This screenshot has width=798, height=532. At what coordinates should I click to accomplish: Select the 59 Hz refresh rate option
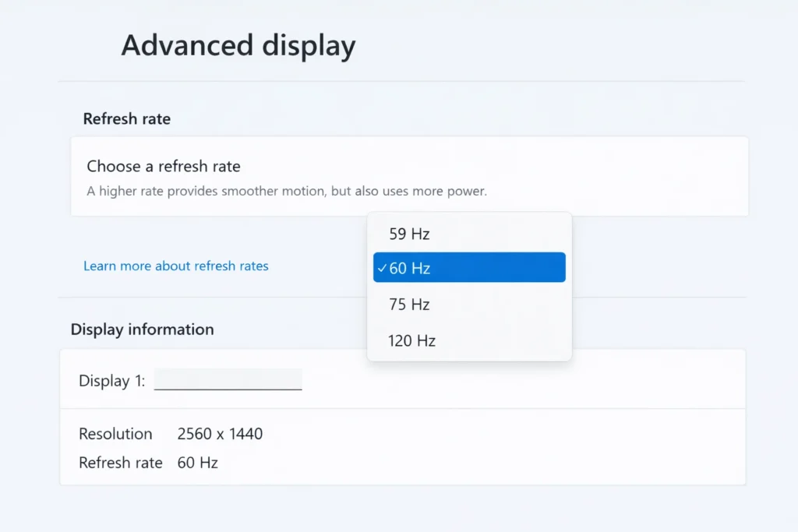408,232
